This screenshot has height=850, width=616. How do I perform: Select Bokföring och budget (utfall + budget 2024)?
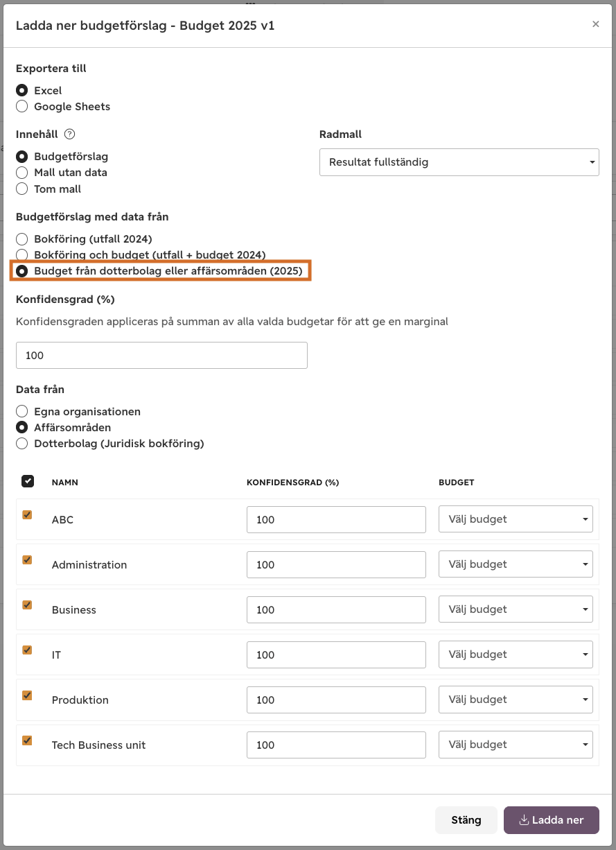pos(22,255)
